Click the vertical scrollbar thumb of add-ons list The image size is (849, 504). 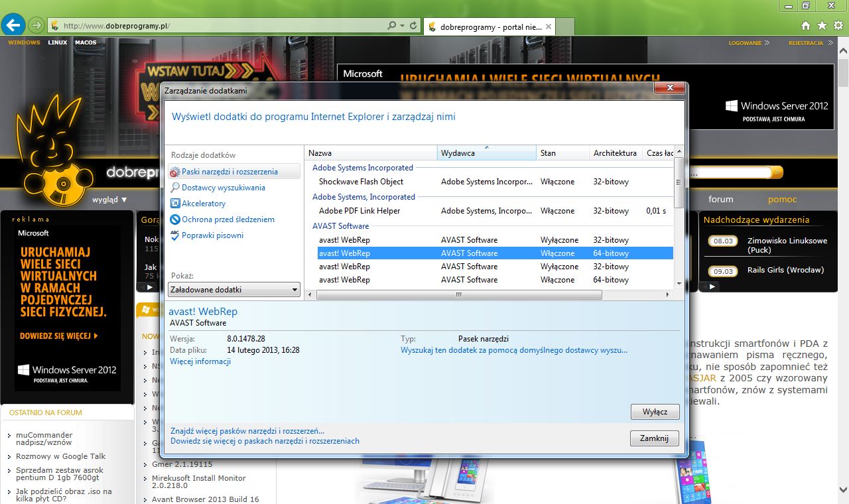click(679, 183)
